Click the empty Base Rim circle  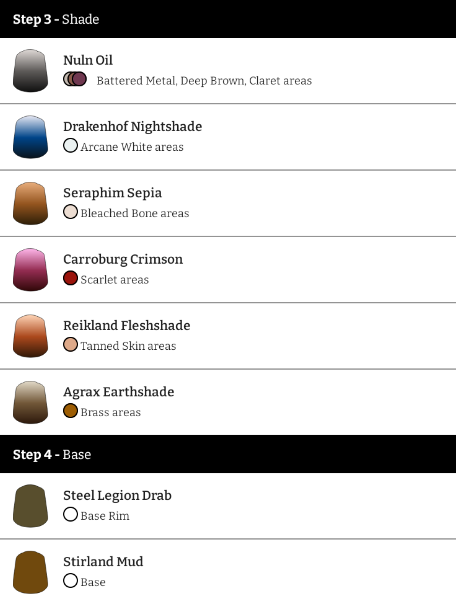pyautogui.click(x=70, y=514)
